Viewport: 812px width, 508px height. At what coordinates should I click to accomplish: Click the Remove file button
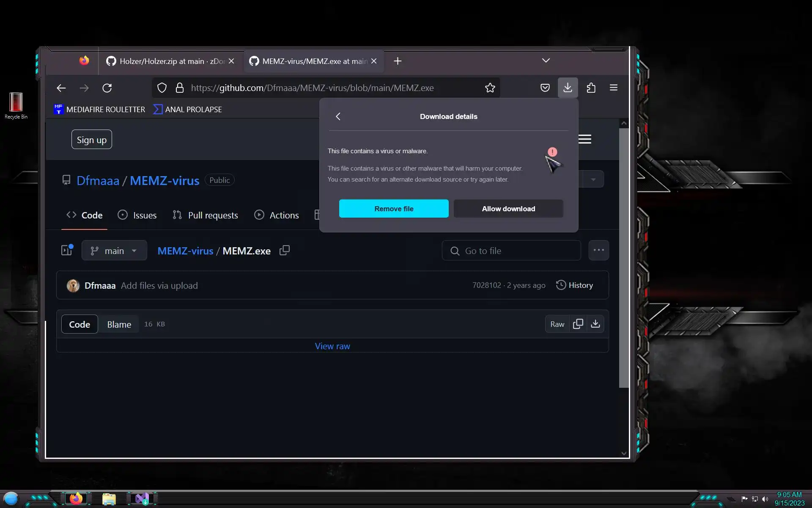[393, 209]
